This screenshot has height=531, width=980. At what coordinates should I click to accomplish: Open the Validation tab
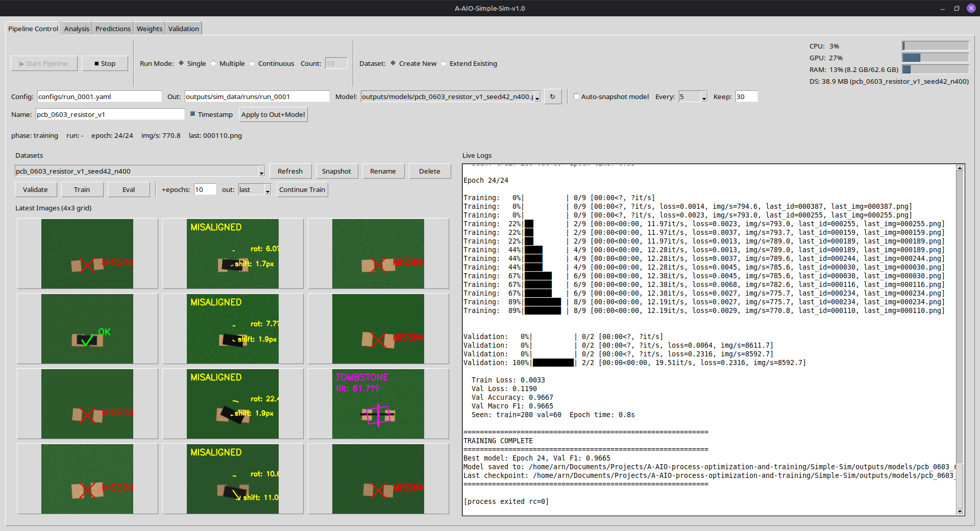[184, 29]
